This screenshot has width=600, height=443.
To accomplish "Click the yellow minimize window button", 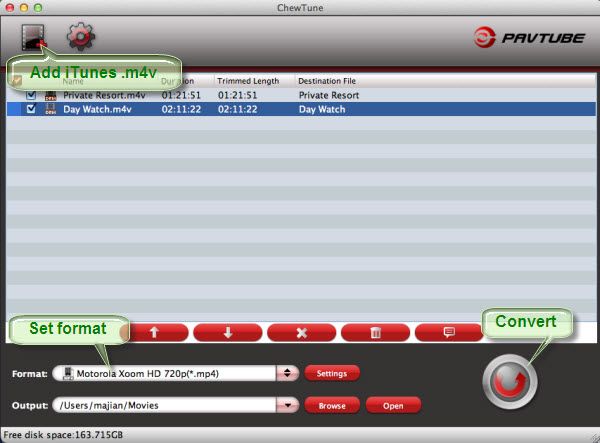I will tap(24, 8).
